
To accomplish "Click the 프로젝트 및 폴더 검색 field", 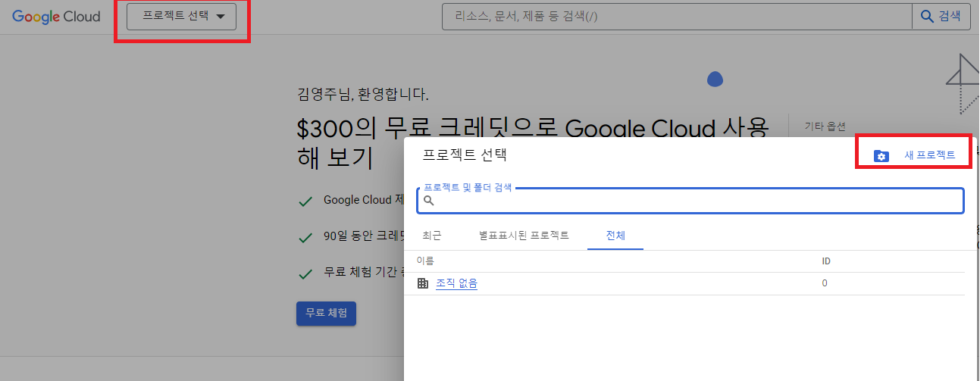I will (690, 201).
